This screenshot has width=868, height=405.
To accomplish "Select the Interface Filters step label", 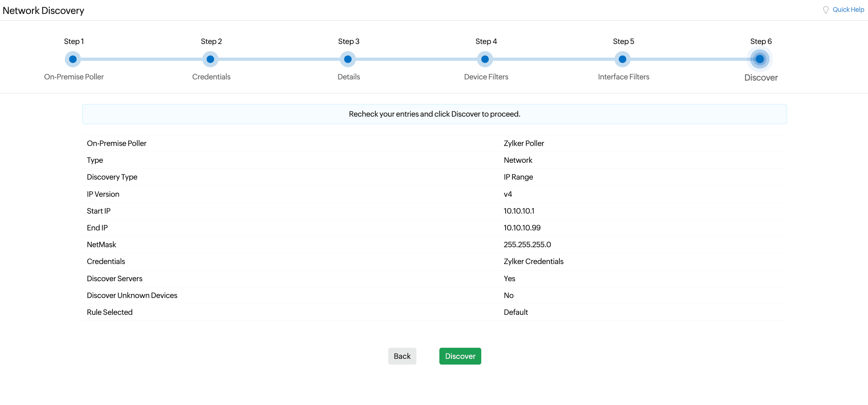I will point(623,77).
